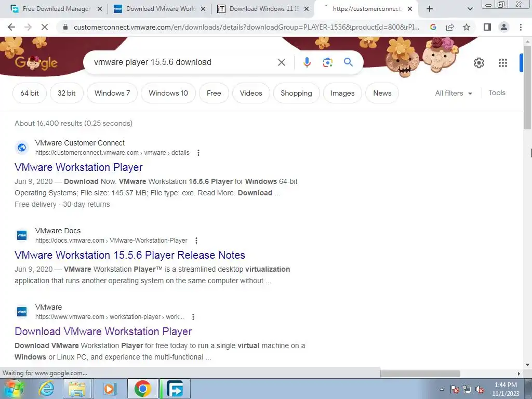Open search Tools options

pos(497,92)
